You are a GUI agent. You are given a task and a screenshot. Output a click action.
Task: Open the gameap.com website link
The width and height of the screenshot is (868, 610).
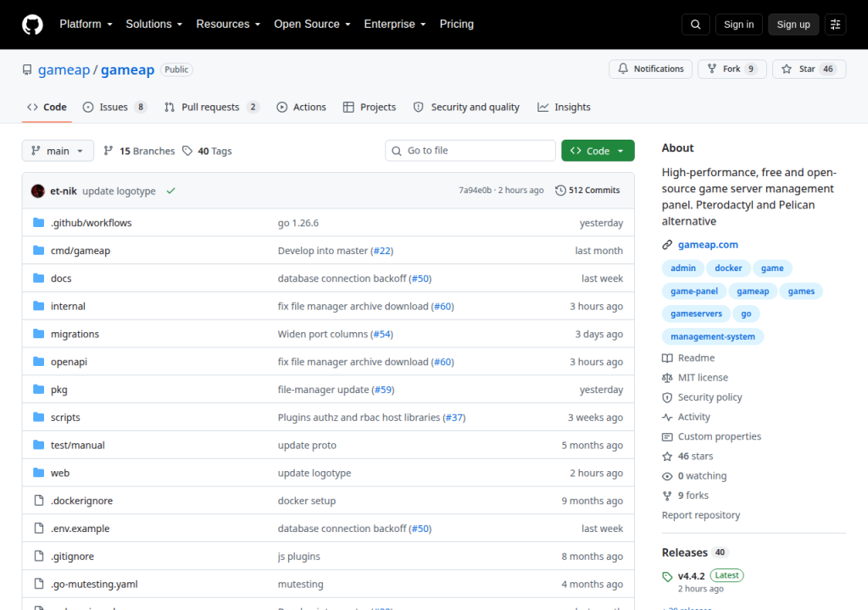pyautogui.click(x=708, y=245)
